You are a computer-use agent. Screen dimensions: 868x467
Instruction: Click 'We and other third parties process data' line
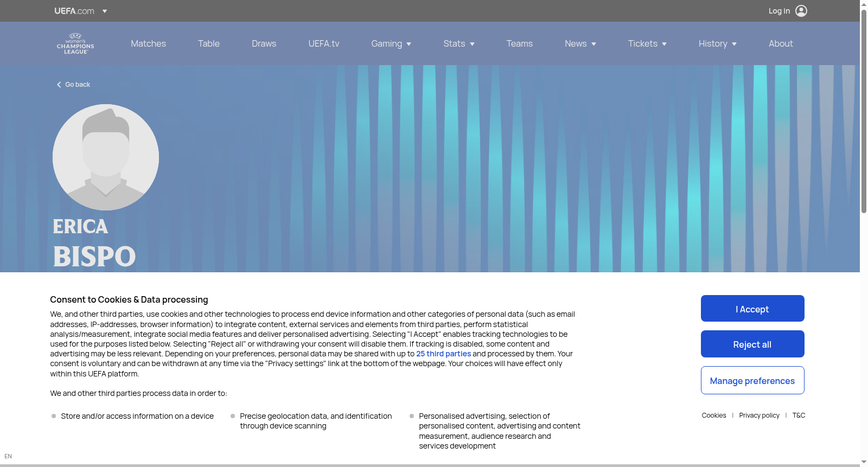139,393
